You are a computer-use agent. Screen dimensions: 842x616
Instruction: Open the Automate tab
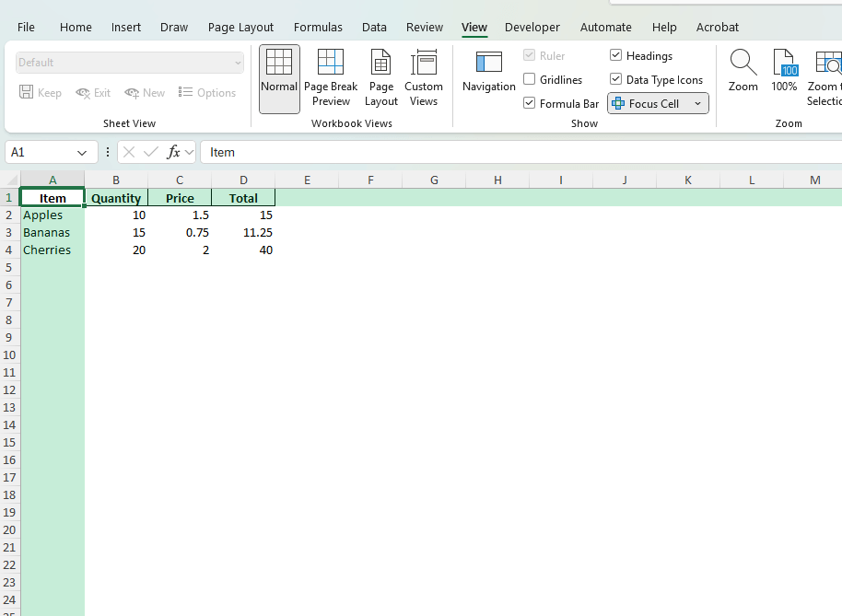point(606,28)
